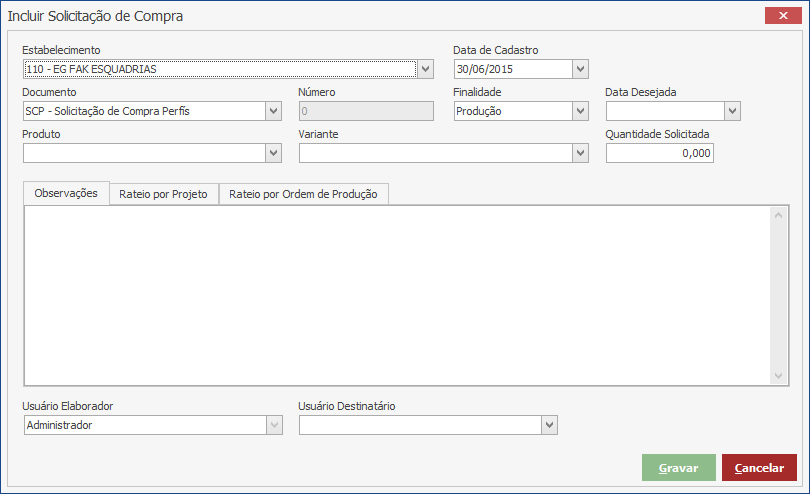Image resolution: width=810 pixels, height=494 pixels.
Task: Close the Incluir Solicitação de Compra window
Action: (x=779, y=15)
